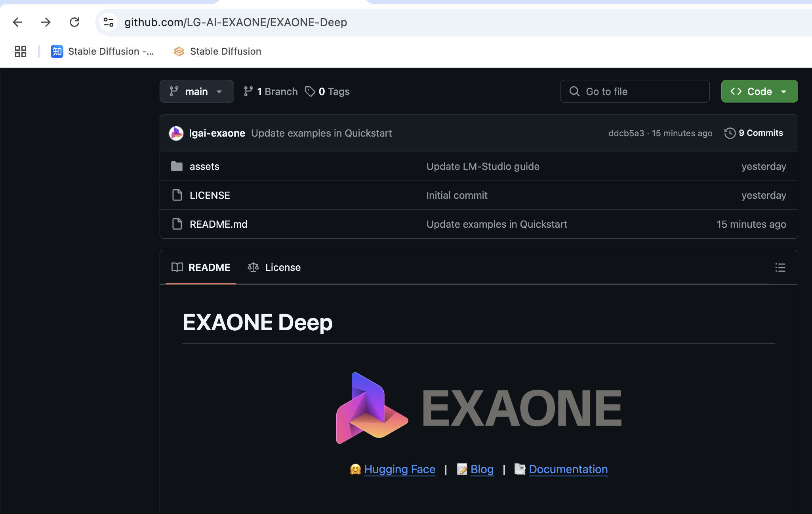Select the README tab
This screenshot has height=514, width=812.
click(x=209, y=267)
